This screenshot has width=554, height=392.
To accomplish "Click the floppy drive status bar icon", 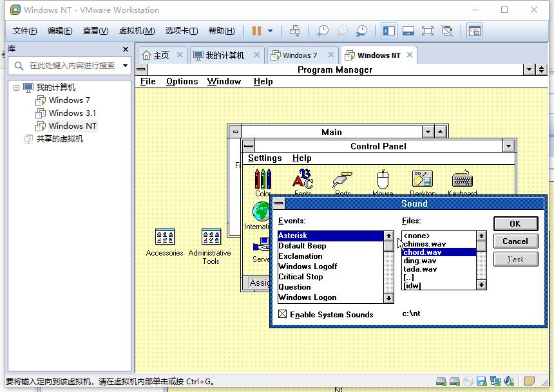I will point(482,381).
